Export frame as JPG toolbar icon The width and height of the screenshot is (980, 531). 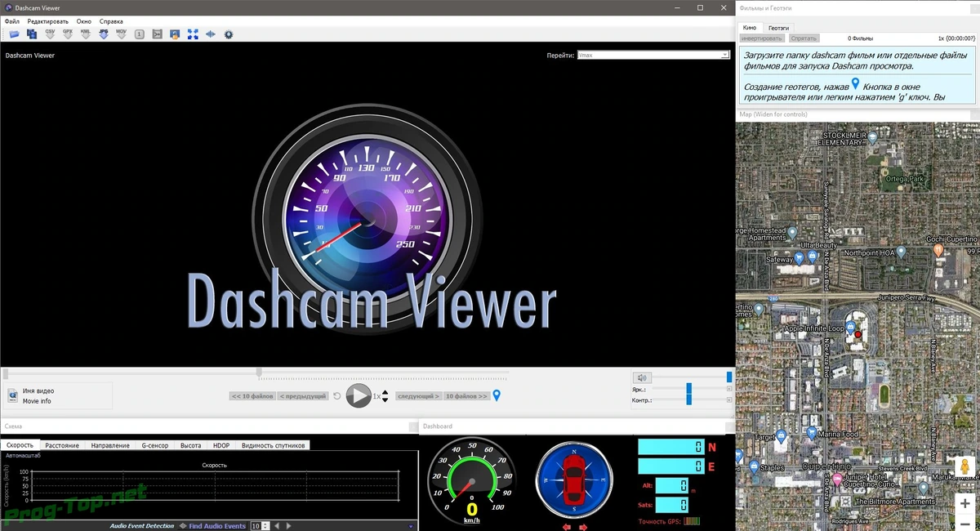point(104,34)
